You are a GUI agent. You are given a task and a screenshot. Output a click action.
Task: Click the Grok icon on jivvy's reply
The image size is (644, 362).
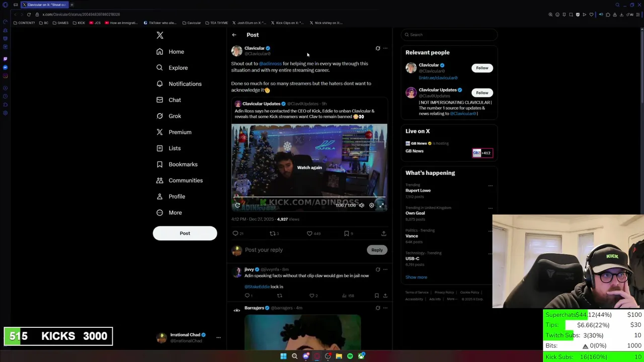(x=378, y=269)
